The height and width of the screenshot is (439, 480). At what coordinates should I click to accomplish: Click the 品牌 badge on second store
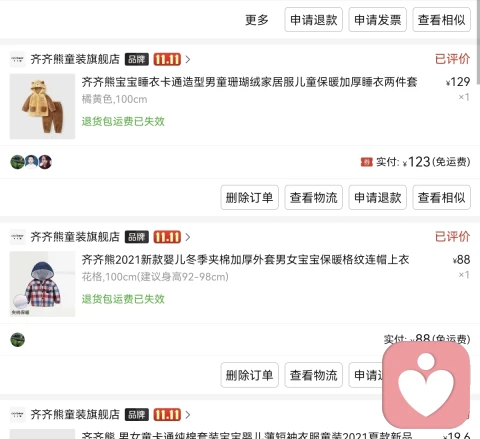pyautogui.click(x=137, y=237)
